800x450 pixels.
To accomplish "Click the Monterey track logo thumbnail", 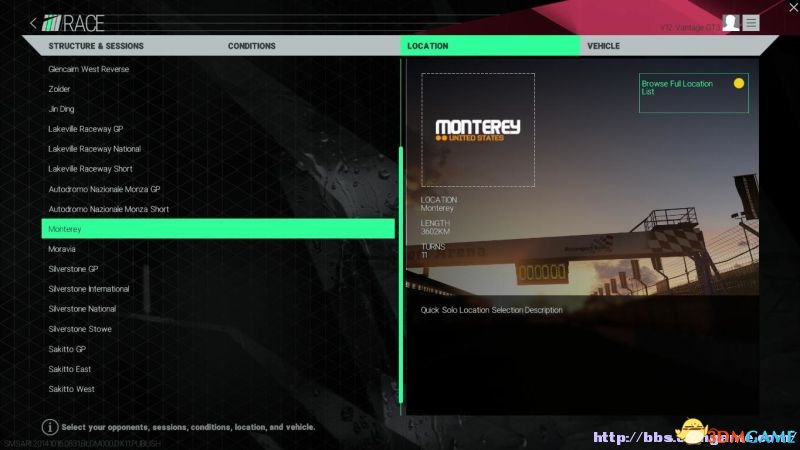I will pyautogui.click(x=478, y=130).
